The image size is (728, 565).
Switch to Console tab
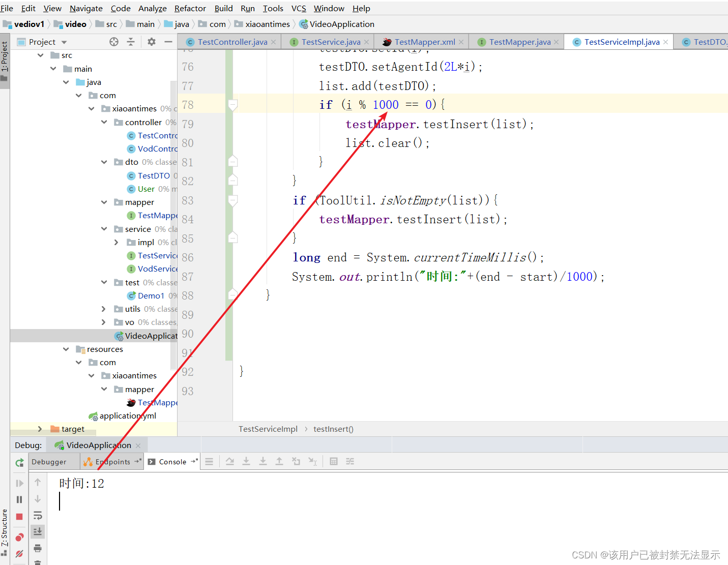click(x=172, y=462)
